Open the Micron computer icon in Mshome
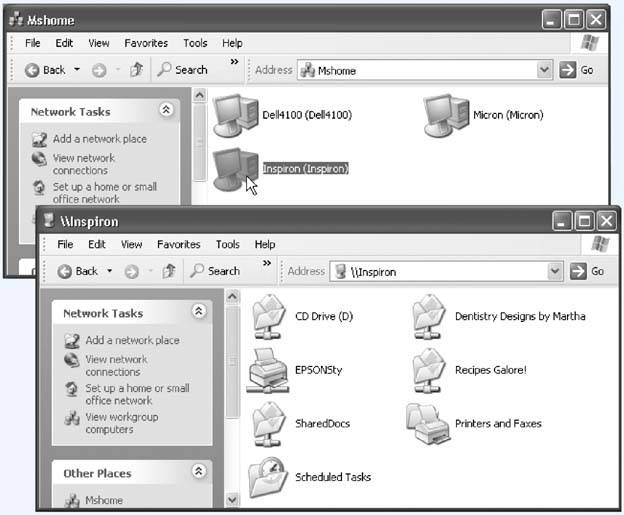This screenshot has height=515, width=624. 447,115
